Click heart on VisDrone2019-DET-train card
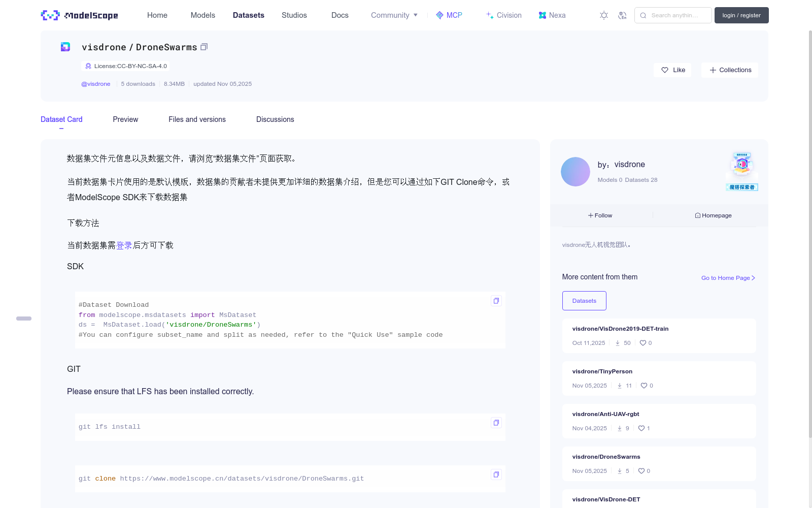Viewport: 812px width, 508px height. (643, 343)
